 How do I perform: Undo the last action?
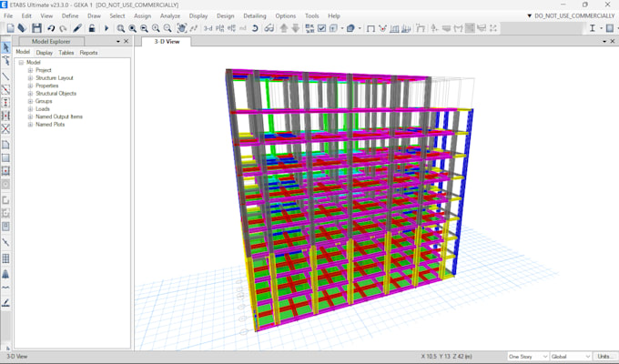(51, 28)
